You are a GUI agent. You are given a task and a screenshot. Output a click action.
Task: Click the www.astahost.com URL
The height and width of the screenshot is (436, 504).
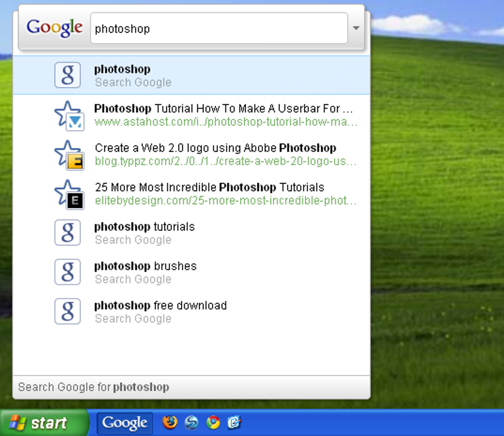(226, 122)
